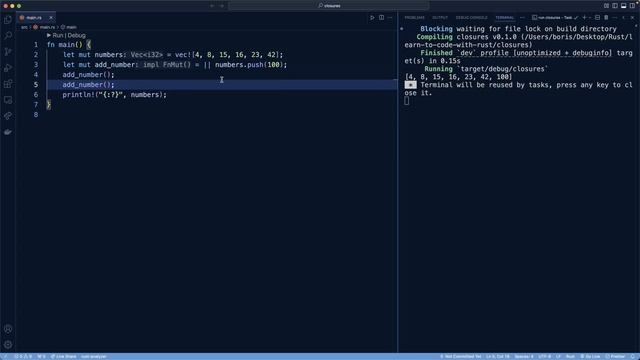Viewport: 640px width, 360px height.
Task: Change end of line sequence LF
Action: tap(558, 357)
